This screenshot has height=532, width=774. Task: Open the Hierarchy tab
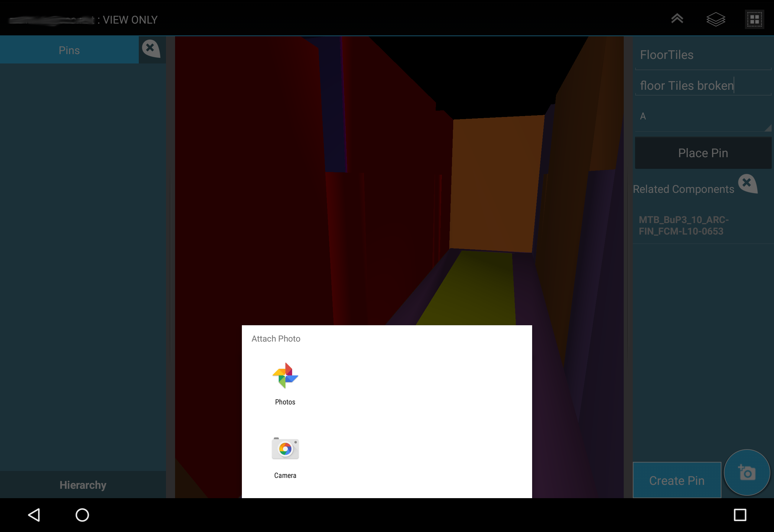coord(83,485)
